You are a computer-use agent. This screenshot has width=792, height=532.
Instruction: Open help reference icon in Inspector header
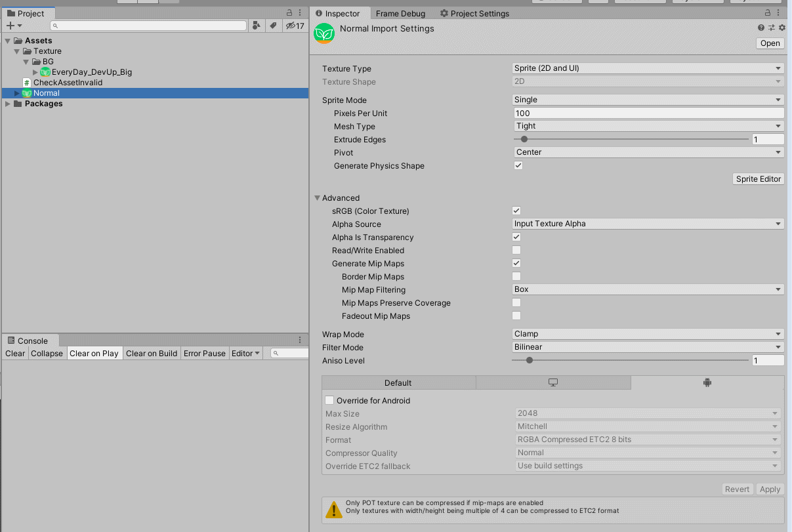click(x=761, y=28)
